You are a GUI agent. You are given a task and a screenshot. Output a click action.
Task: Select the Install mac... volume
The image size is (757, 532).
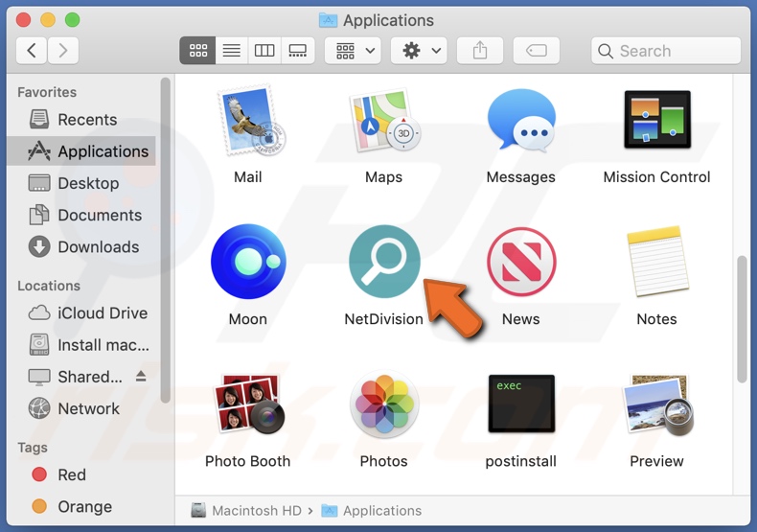tap(81, 345)
